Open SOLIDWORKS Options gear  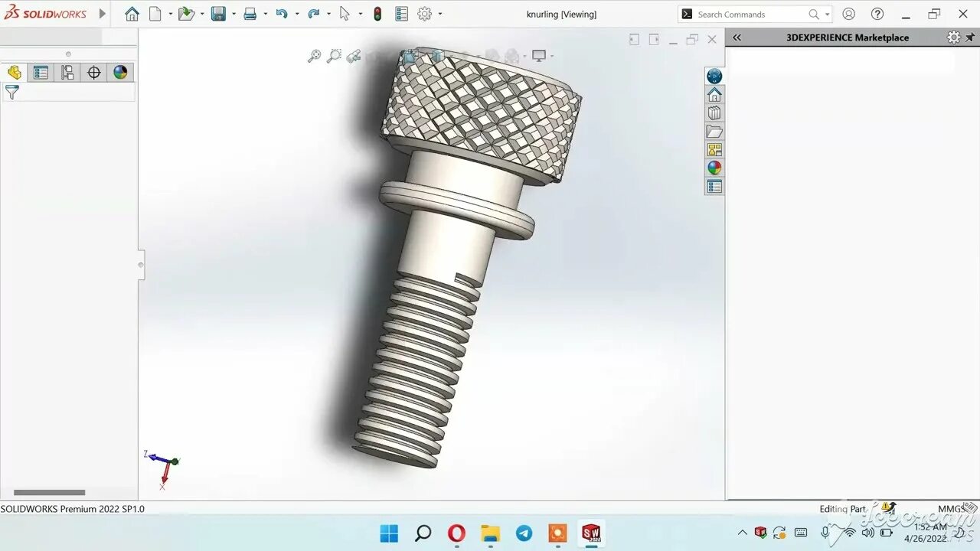[x=425, y=14]
